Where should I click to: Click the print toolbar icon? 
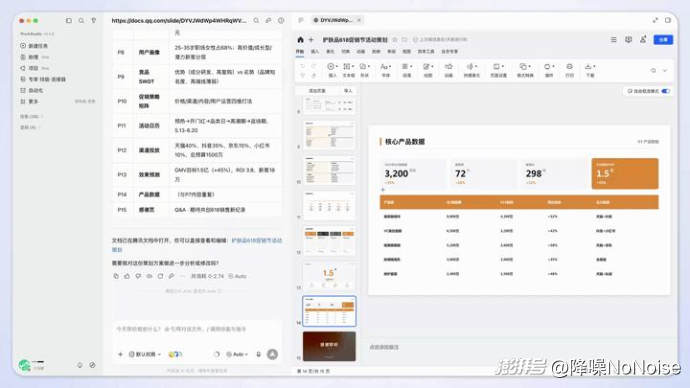[569, 70]
